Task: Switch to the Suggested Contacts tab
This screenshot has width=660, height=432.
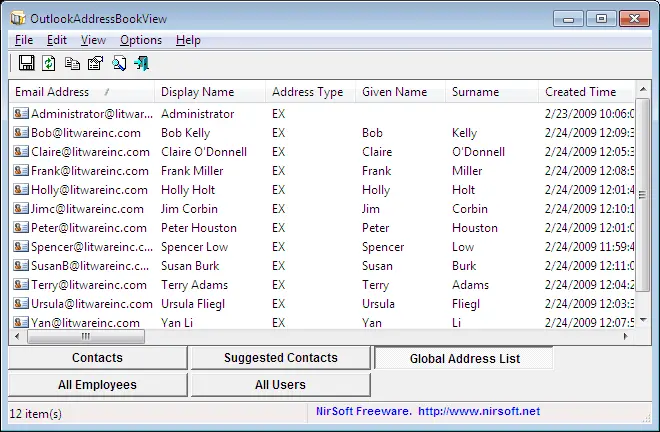Action: click(x=280, y=358)
